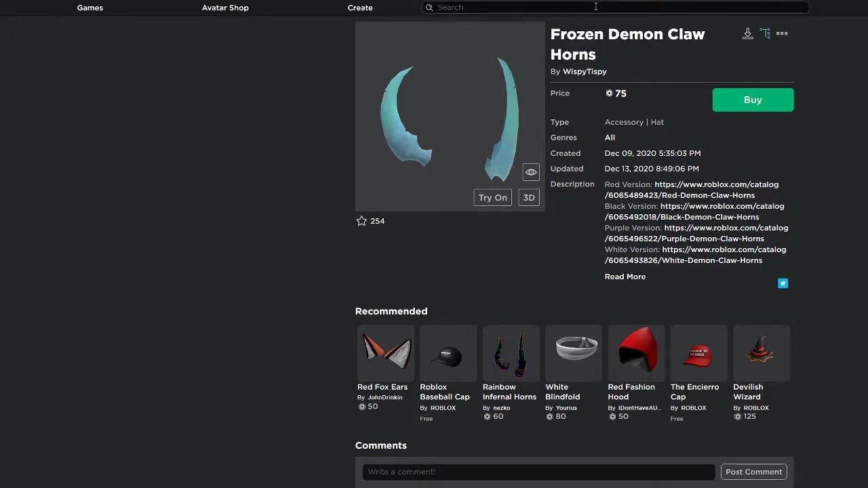Click the Try On button
Viewport: 868px width, 488px height.
(x=492, y=198)
